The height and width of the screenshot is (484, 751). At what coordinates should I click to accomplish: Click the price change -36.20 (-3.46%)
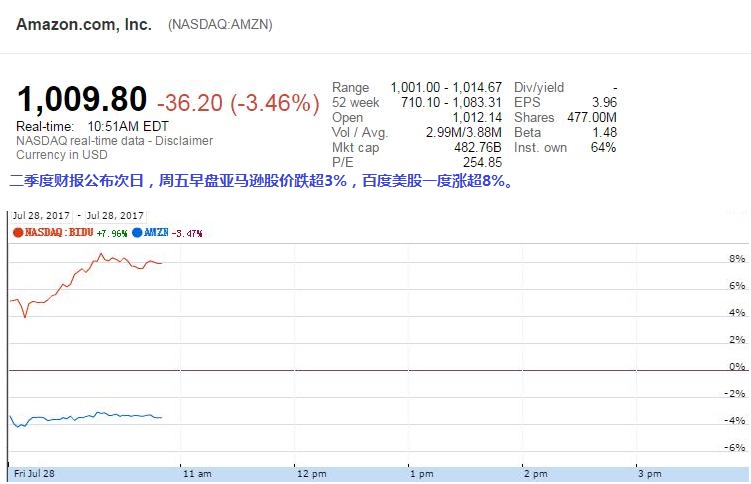click(238, 102)
